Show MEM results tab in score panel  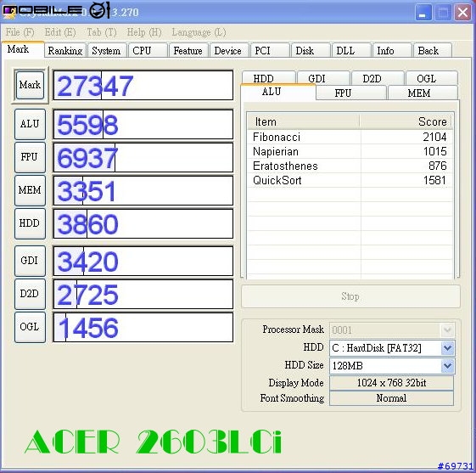(x=423, y=93)
